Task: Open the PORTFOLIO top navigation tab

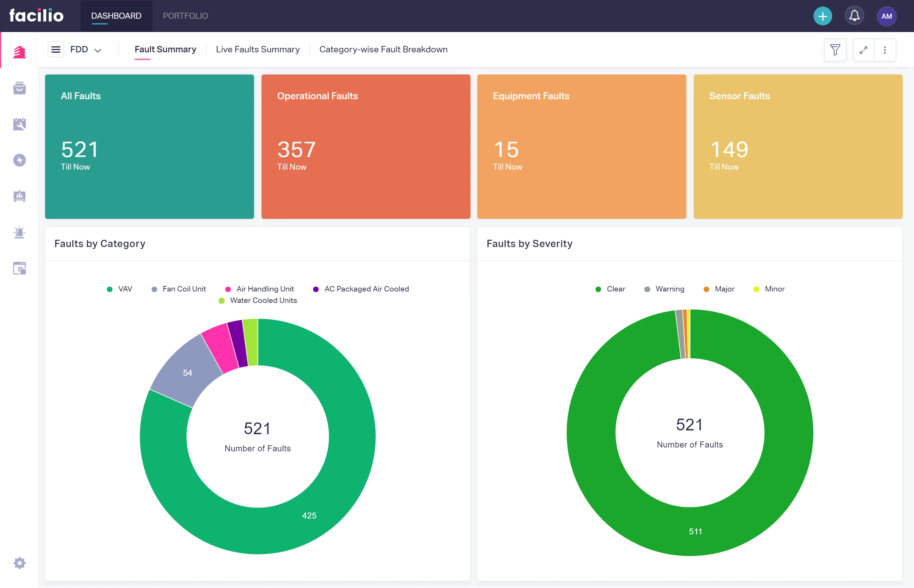Action: coord(185,16)
